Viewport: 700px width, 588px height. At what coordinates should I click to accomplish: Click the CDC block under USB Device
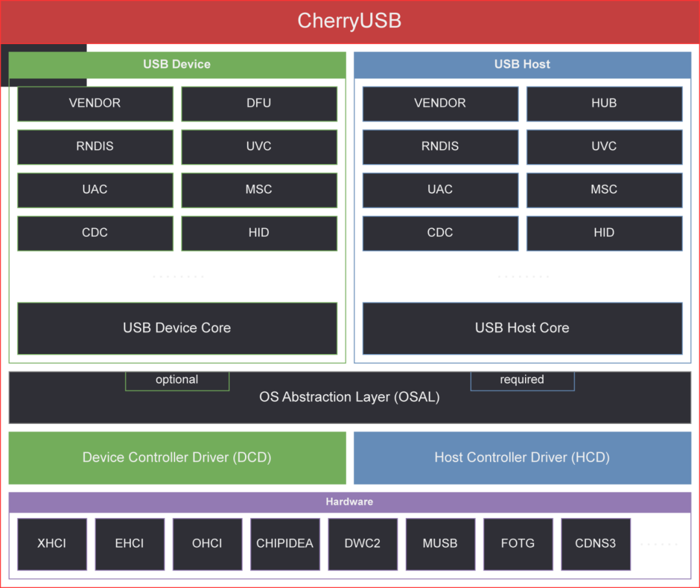95,233
